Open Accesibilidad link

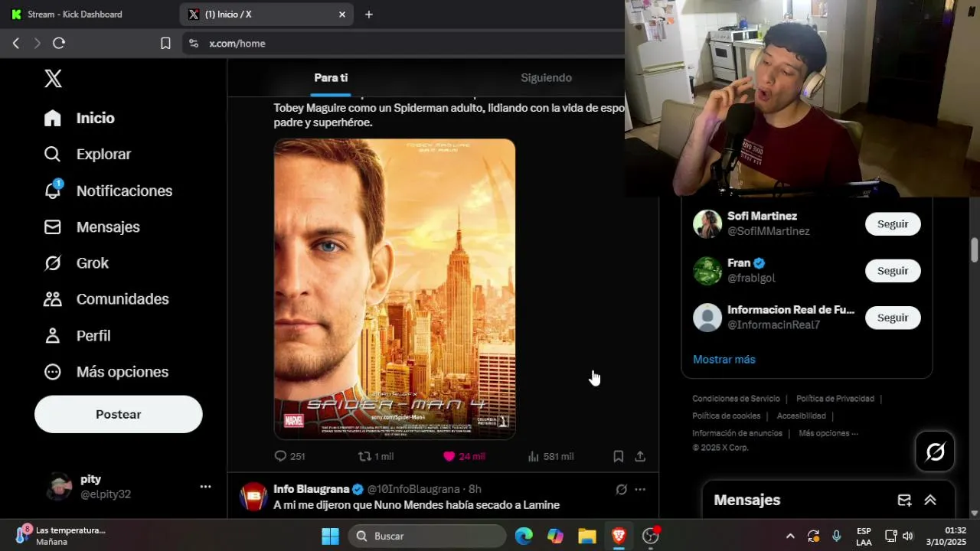[x=802, y=416]
